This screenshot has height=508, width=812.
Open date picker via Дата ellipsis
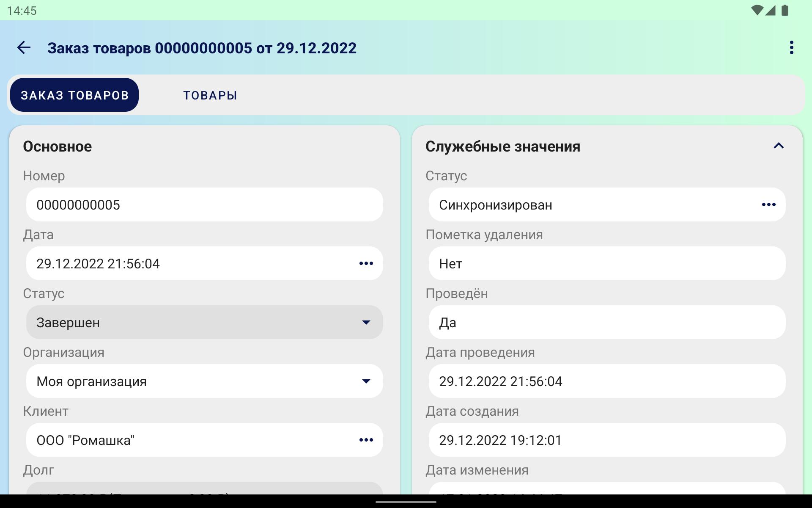[x=366, y=263]
